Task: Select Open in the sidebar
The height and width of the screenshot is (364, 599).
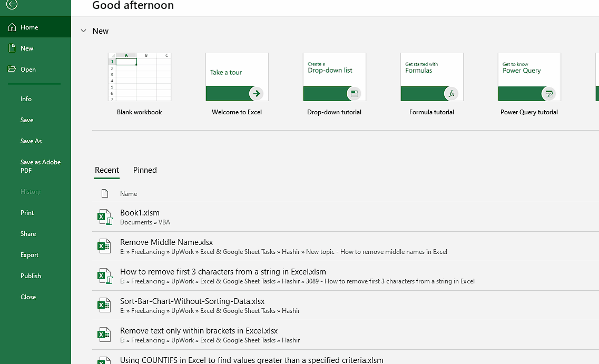Action: tap(35, 69)
